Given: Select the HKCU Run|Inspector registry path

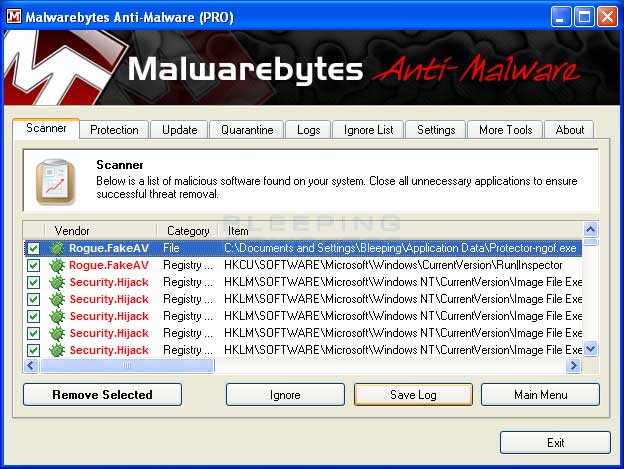Looking at the screenshot, I should tap(393, 265).
